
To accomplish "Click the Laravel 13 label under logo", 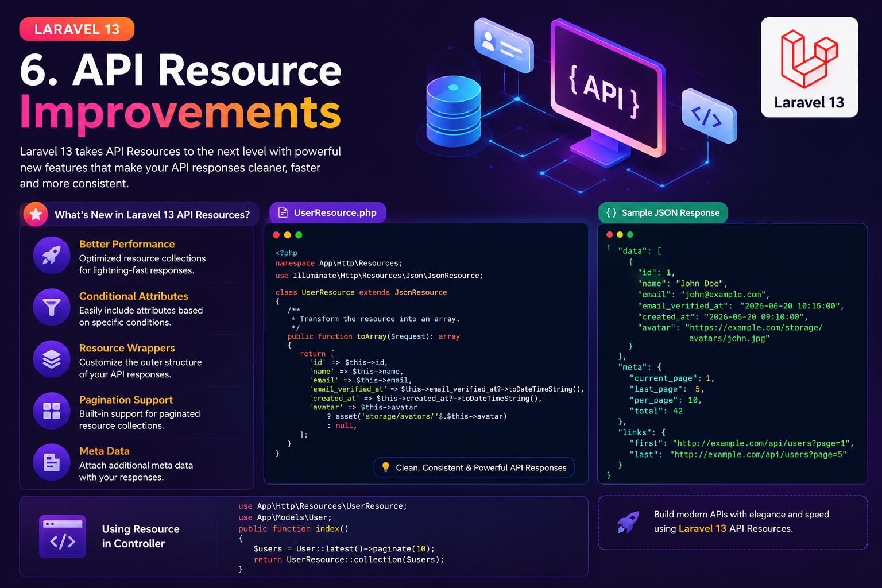I will coord(809,103).
